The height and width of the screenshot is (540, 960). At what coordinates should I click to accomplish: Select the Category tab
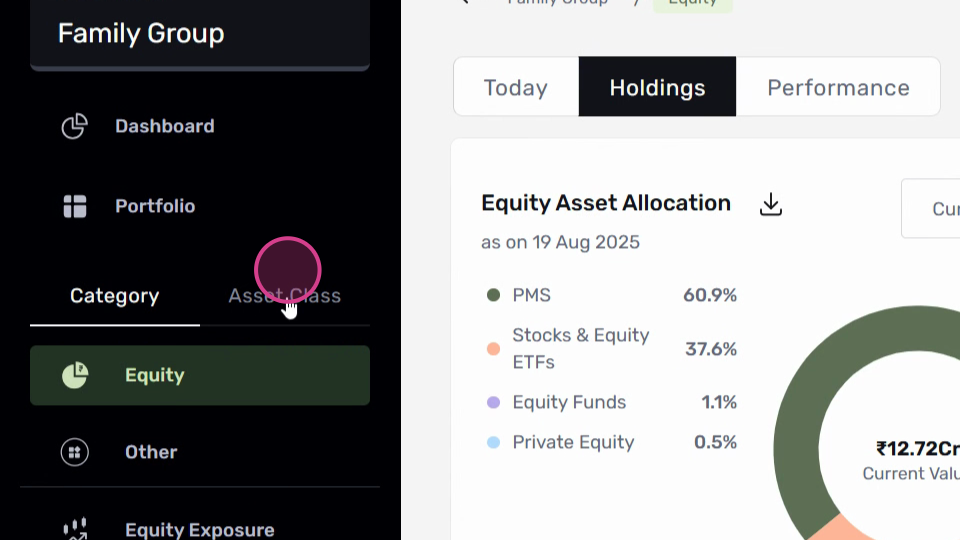114,296
